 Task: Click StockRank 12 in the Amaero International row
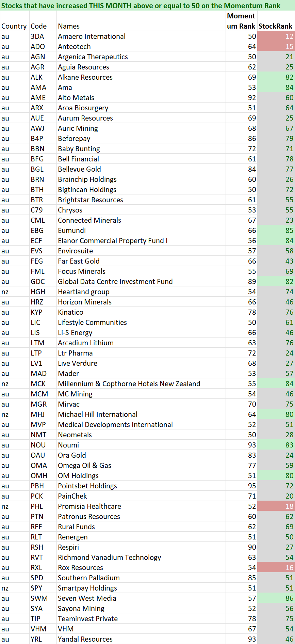(x=276, y=36)
